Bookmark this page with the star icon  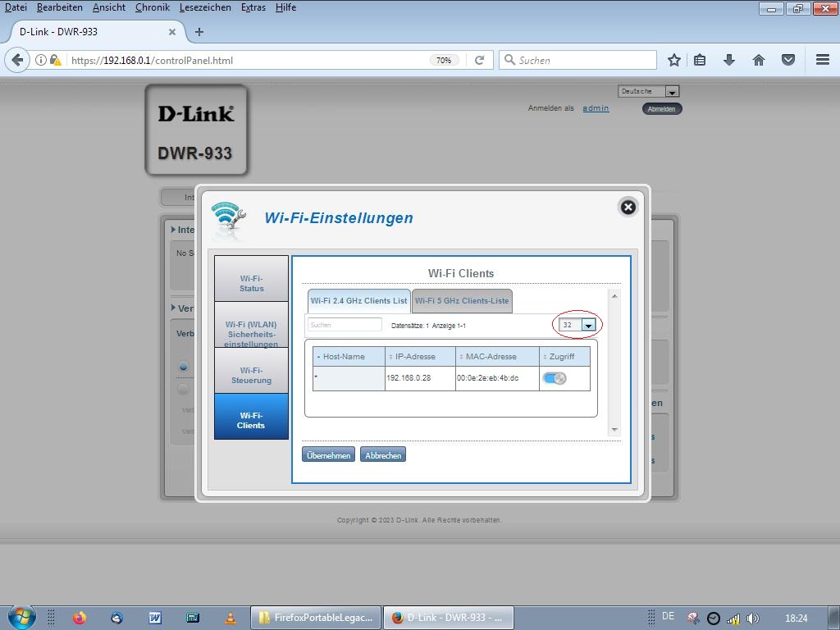click(674, 60)
